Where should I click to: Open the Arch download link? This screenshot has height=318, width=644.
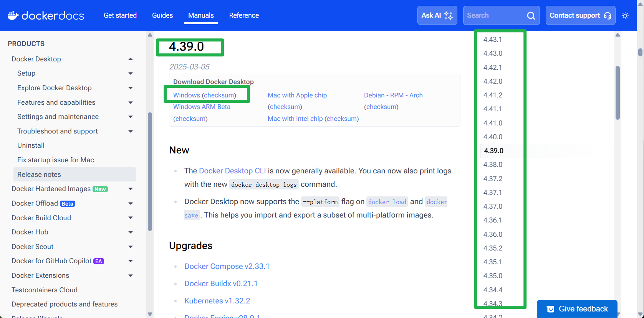point(416,95)
